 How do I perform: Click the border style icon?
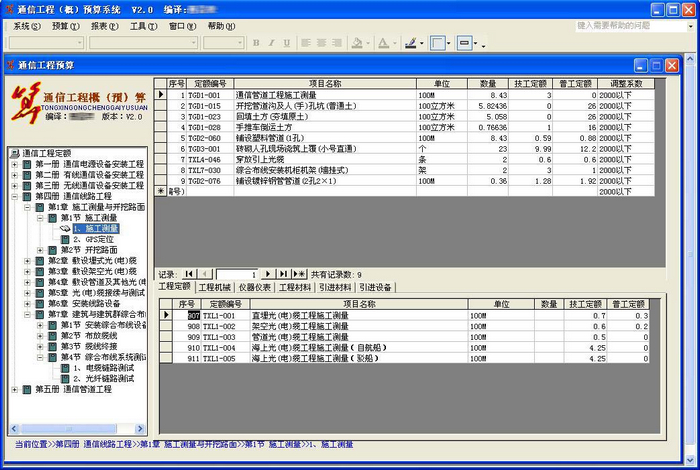coord(438,43)
